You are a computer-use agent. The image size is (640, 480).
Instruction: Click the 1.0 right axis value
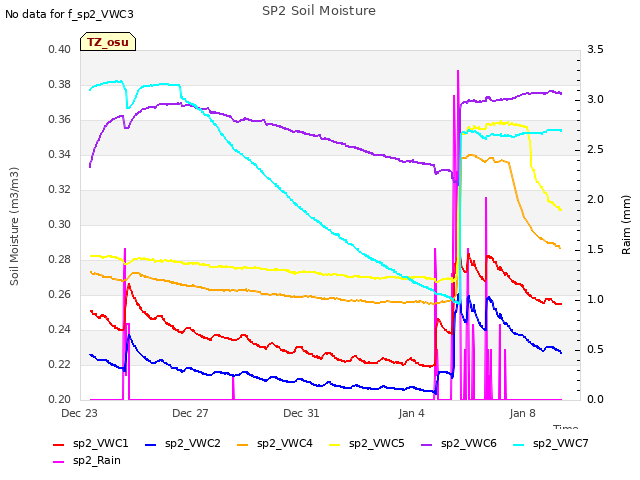pyautogui.click(x=596, y=300)
